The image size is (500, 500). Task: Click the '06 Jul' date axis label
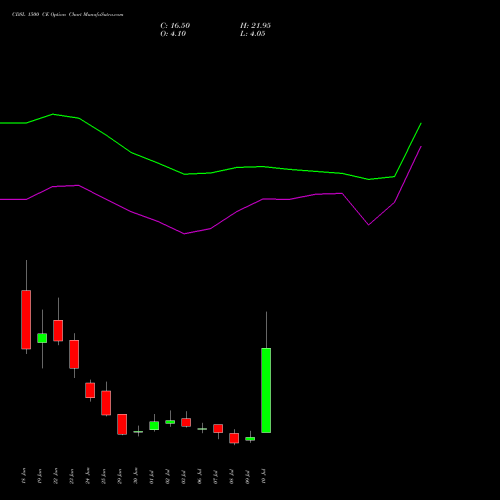click(200, 477)
